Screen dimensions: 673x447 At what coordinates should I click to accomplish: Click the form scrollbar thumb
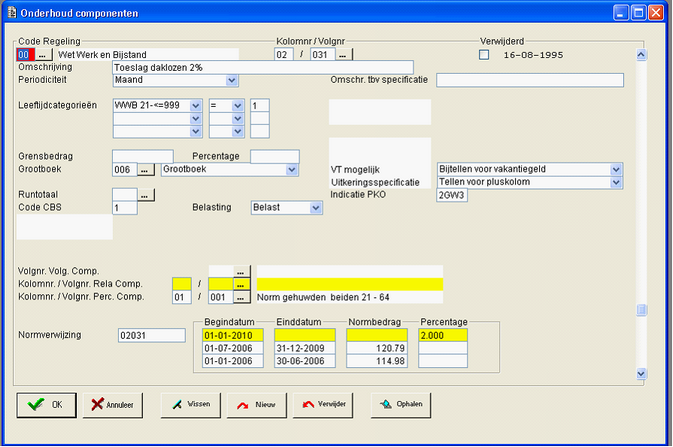coord(641,310)
